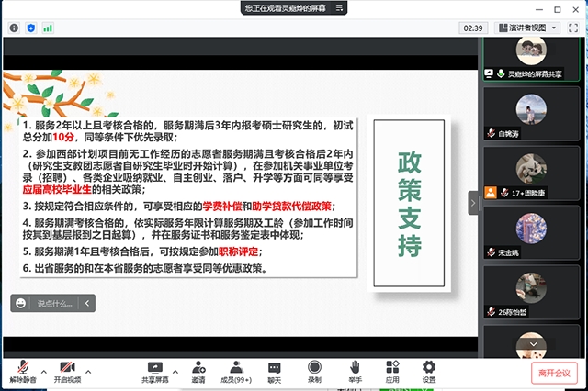Click the 政策支持 title box on slide

409,203
